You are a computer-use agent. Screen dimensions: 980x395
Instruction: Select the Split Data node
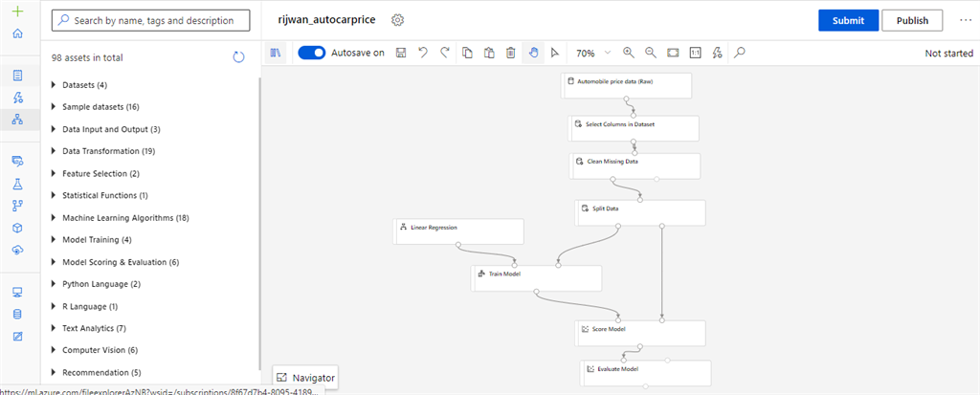coord(640,212)
